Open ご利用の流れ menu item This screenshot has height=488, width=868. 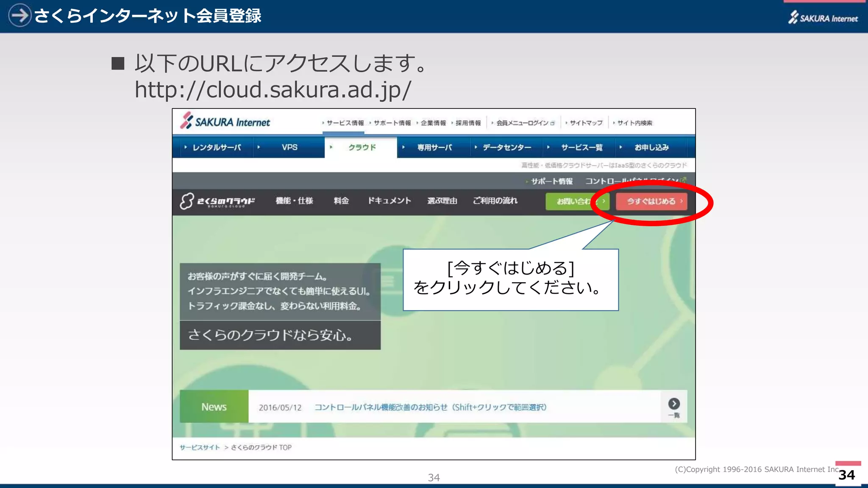click(x=495, y=201)
